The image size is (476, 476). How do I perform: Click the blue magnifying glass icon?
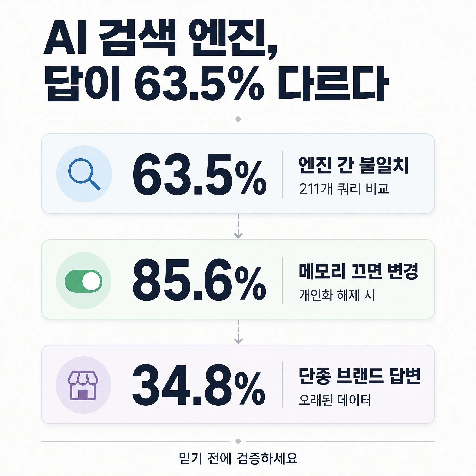pyautogui.click(x=84, y=174)
